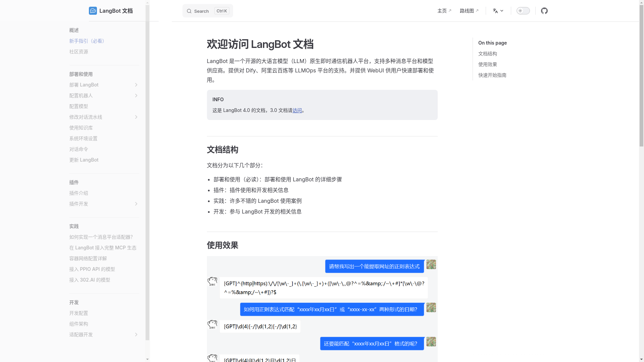Screen dimensions: 644x362
Task: Jump to 文档结构 in On this page
Action: (x=487, y=54)
